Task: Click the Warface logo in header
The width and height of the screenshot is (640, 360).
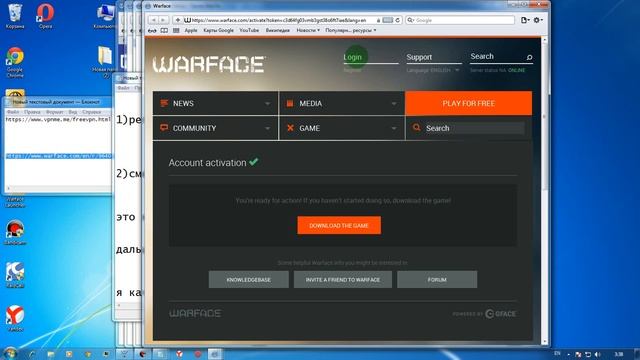Action: coord(209,64)
